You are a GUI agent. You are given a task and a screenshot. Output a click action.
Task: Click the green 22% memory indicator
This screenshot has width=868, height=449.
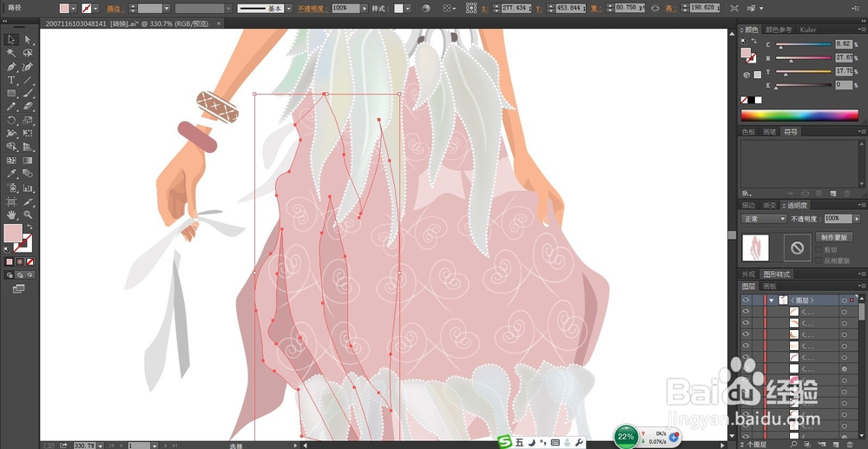(626, 437)
